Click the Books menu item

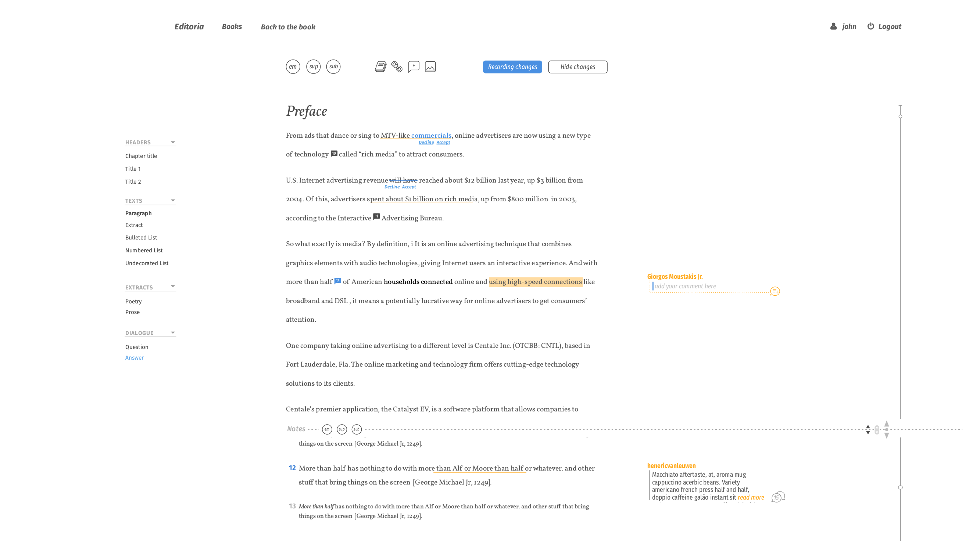tap(232, 26)
